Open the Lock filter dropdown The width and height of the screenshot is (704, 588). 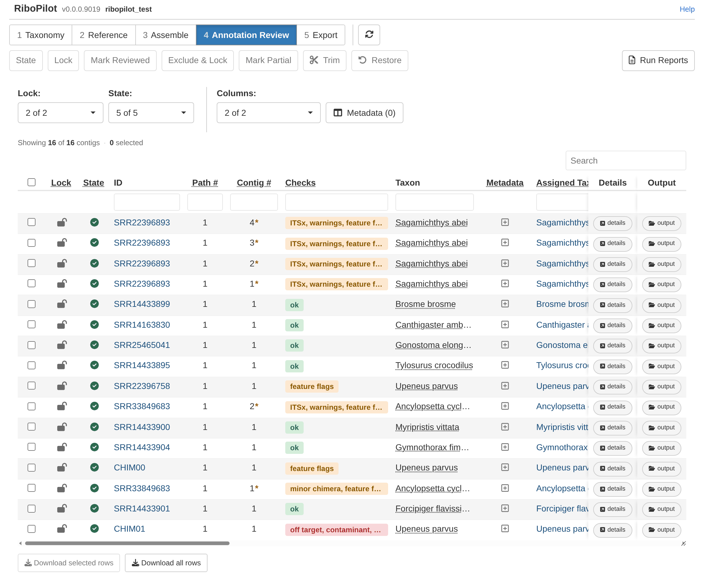click(60, 113)
